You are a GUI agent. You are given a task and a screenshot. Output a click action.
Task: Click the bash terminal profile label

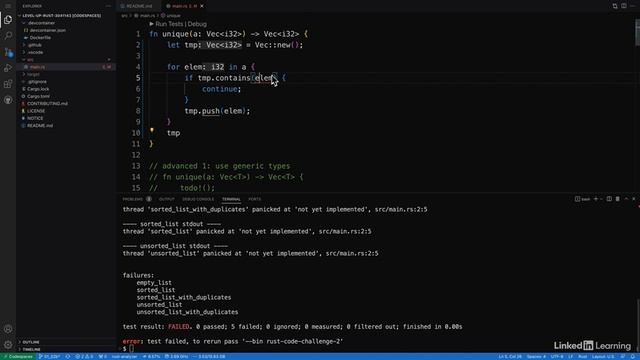583,199
